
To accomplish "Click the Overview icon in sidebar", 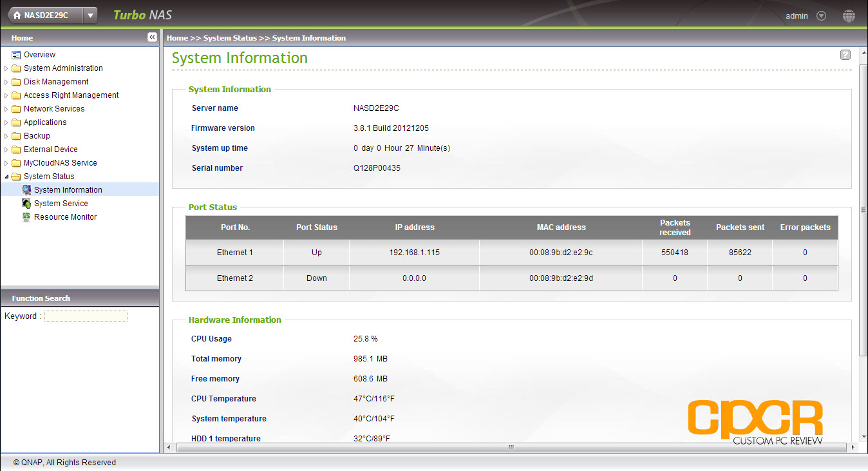I will (16, 55).
